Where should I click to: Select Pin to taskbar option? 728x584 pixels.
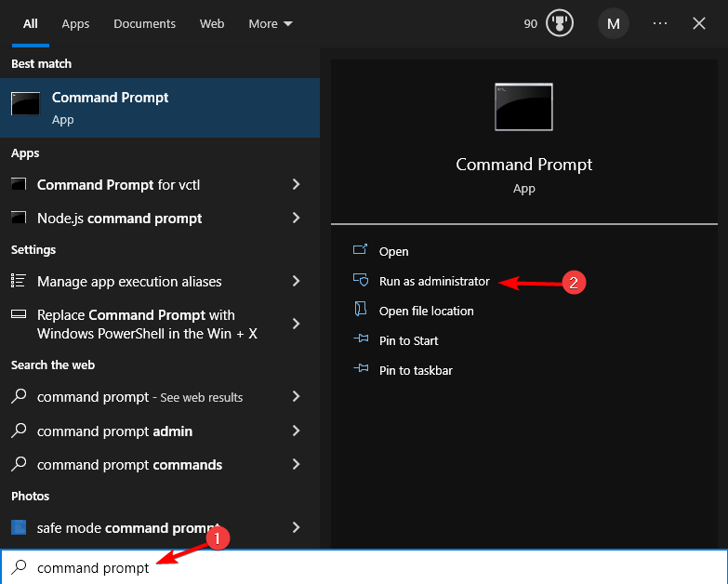pyautogui.click(x=416, y=370)
